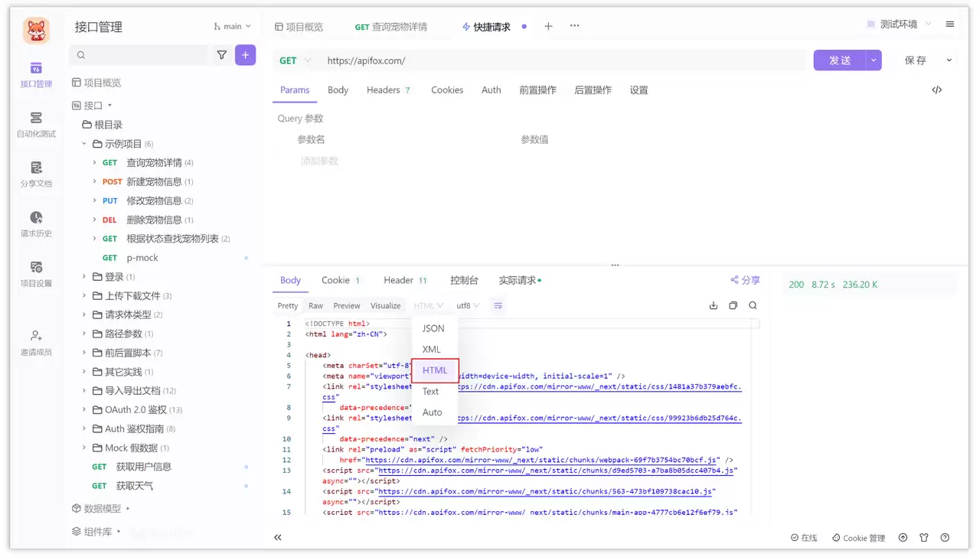This screenshot has width=980, height=557.
Task: Switch to response Header tab
Action: coord(406,280)
